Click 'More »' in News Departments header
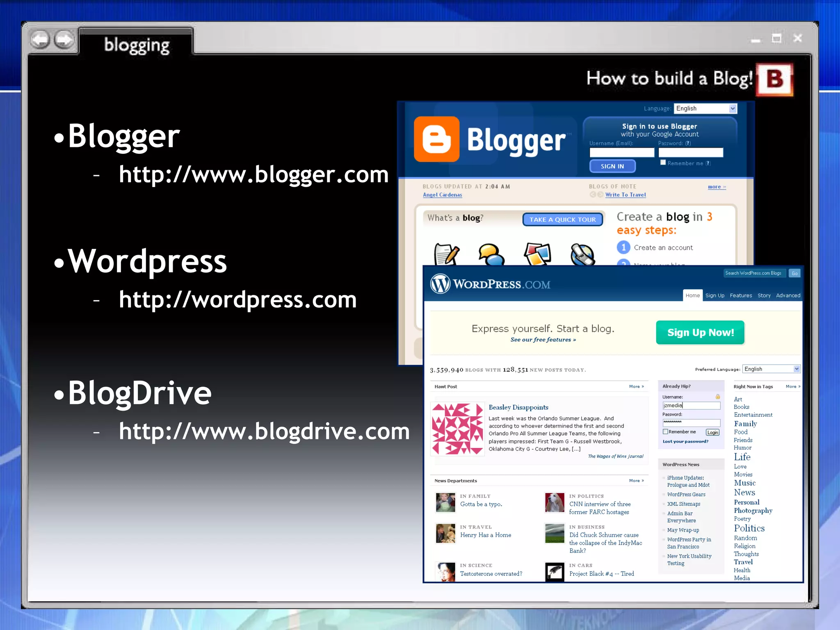The image size is (840, 630). (637, 480)
